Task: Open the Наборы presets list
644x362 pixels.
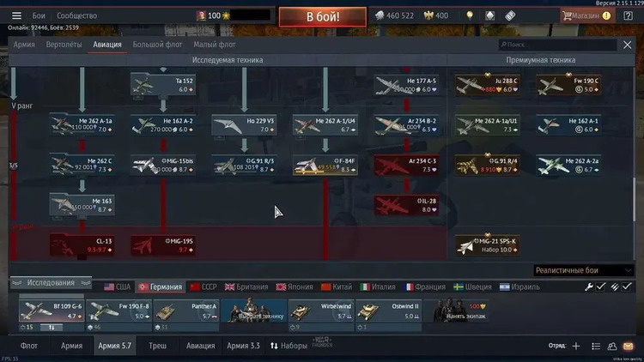Action: point(289,346)
